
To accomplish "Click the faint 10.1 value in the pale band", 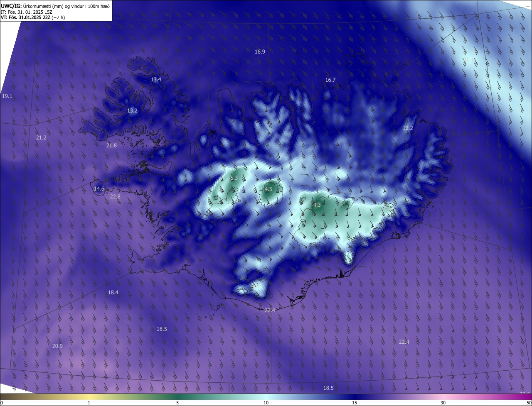I will point(469,60).
